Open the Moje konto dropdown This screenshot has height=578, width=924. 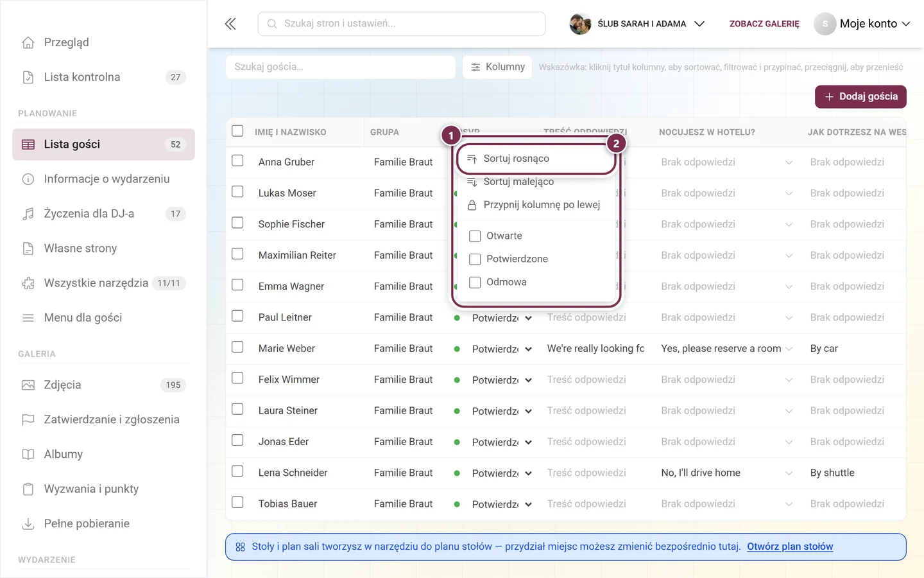click(x=862, y=24)
